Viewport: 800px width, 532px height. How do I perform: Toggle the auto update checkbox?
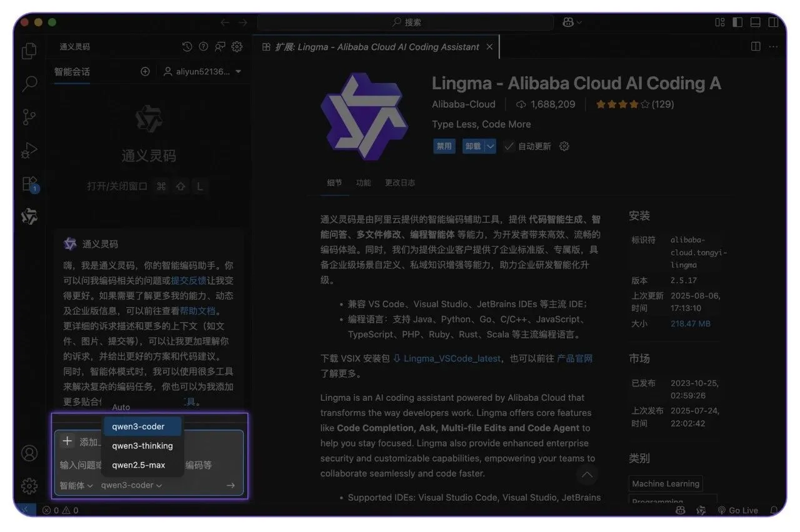tap(509, 146)
